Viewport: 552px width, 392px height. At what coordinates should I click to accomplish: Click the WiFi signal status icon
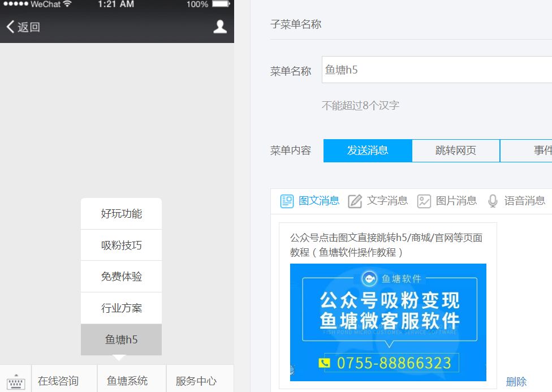(67, 4)
